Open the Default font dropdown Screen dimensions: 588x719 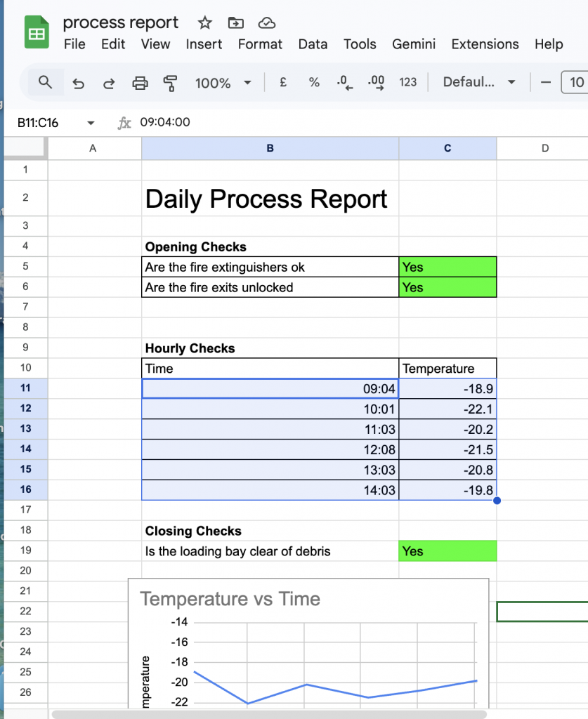pos(479,83)
